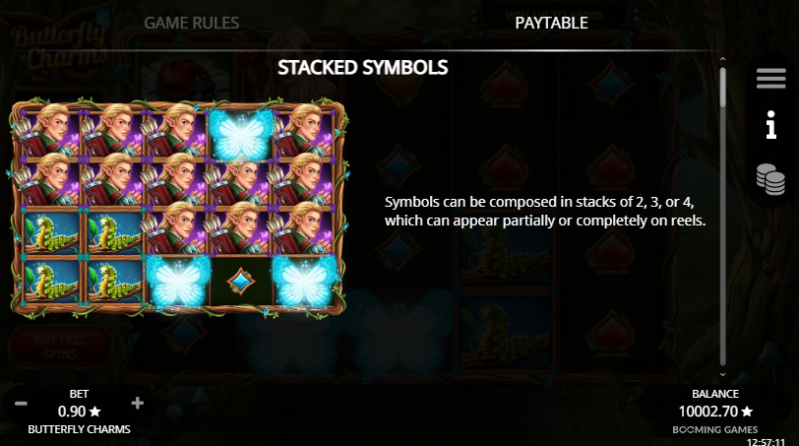Click the scrollbar up arrow
Viewport: 799px width, 446px height.
(x=723, y=60)
